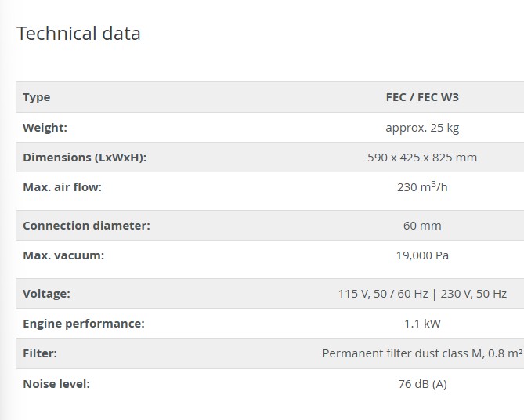
Task: Select the approx. 25 kg value
Action: tap(422, 127)
